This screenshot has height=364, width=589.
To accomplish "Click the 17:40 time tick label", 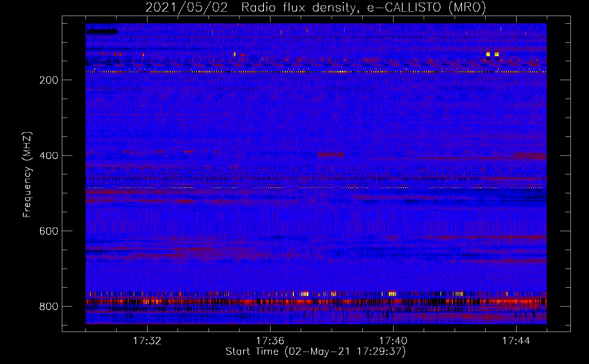I will 393,341.
